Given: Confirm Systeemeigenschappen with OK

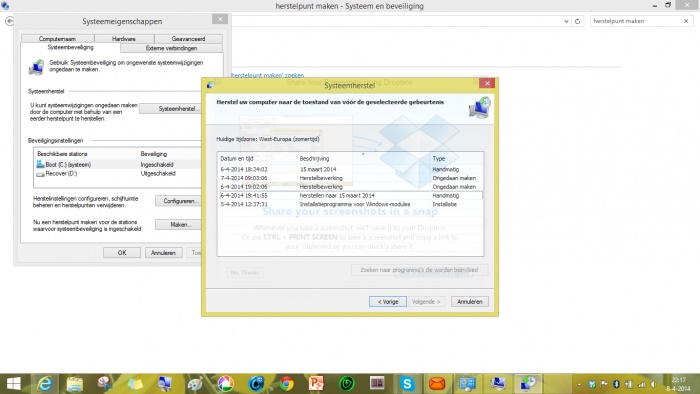Looking at the screenshot, I should 122,253.
